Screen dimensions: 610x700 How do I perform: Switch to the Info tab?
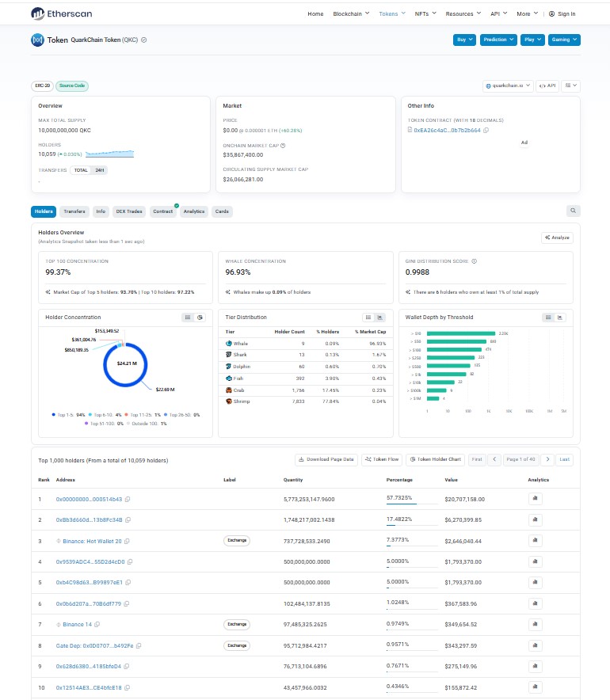pyautogui.click(x=101, y=211)
